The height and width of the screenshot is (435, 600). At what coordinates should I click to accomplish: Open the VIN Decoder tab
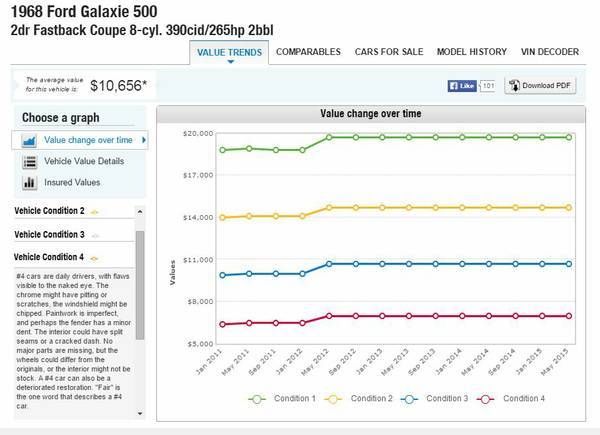549,52
